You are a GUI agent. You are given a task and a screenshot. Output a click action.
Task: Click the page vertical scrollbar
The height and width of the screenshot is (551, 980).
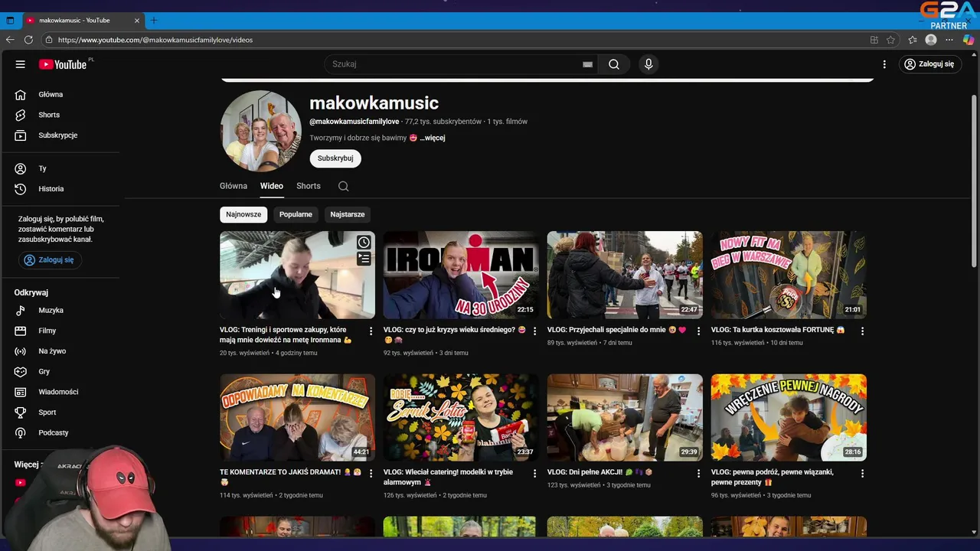(974, 180)
